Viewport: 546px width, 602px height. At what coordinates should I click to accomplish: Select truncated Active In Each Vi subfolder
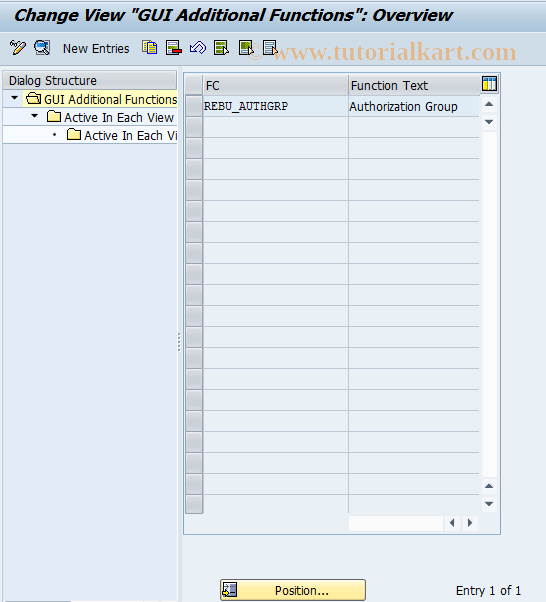click(x=122, y=135)
